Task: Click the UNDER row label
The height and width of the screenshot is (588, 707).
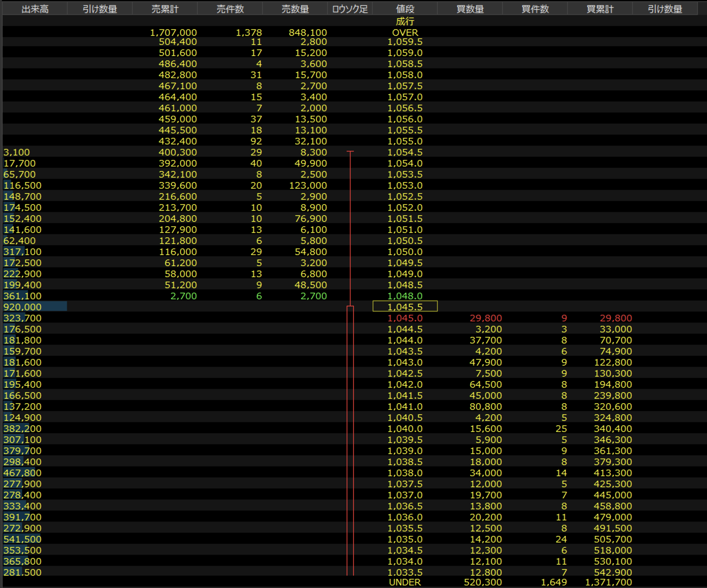Action: pyautogui.click(x=405, y=582)
